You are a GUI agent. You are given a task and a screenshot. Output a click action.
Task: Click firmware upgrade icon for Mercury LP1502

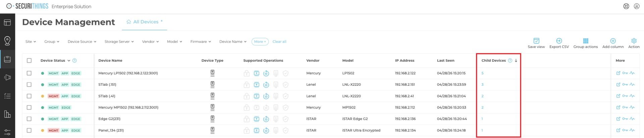coord(257,73)
